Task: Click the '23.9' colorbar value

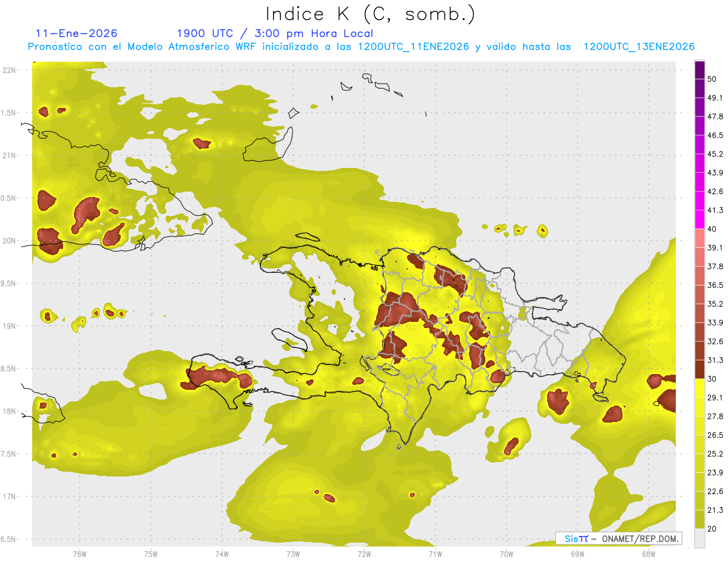Action: pyautogui.click(x=715, y=473)
